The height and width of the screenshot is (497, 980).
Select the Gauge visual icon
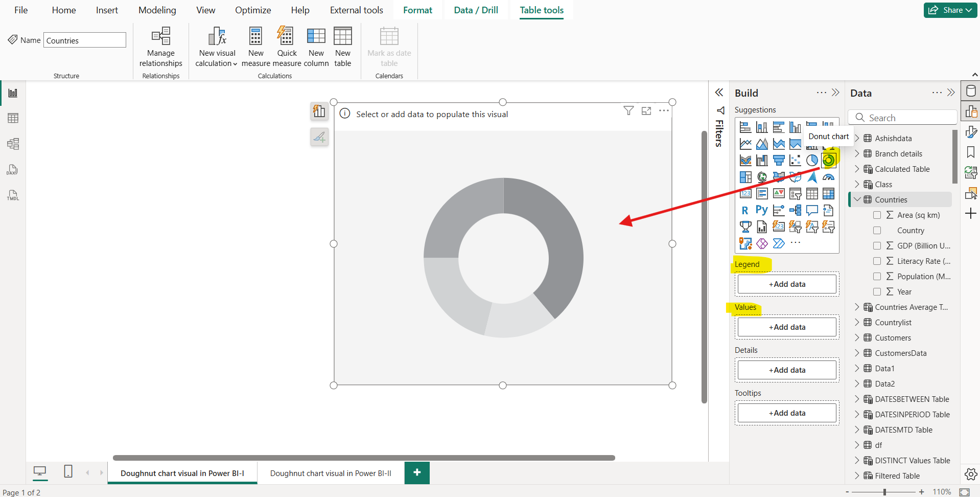tap(829, 177)
